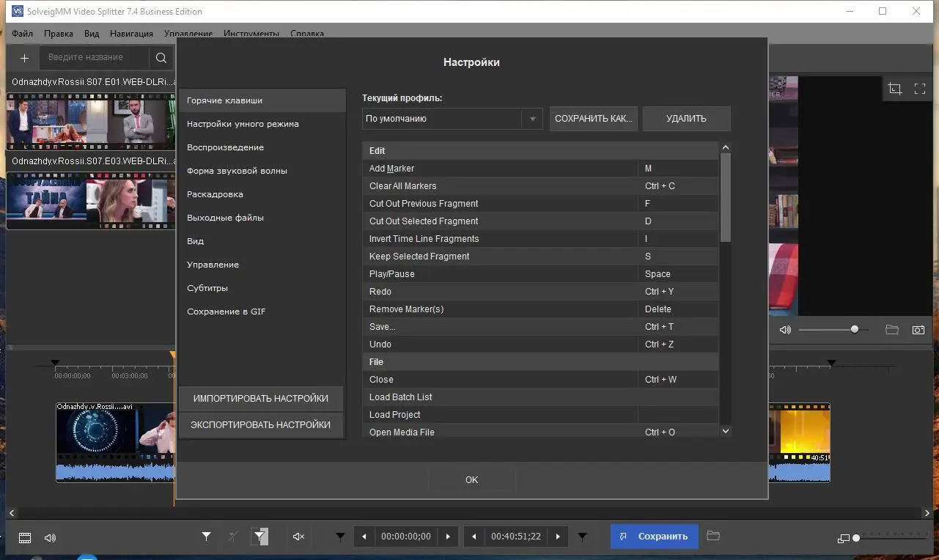The height and width of the screenshot is (560, 939).
Task: Open output folder next to Сохранить
Action: (x=713, y=536)
